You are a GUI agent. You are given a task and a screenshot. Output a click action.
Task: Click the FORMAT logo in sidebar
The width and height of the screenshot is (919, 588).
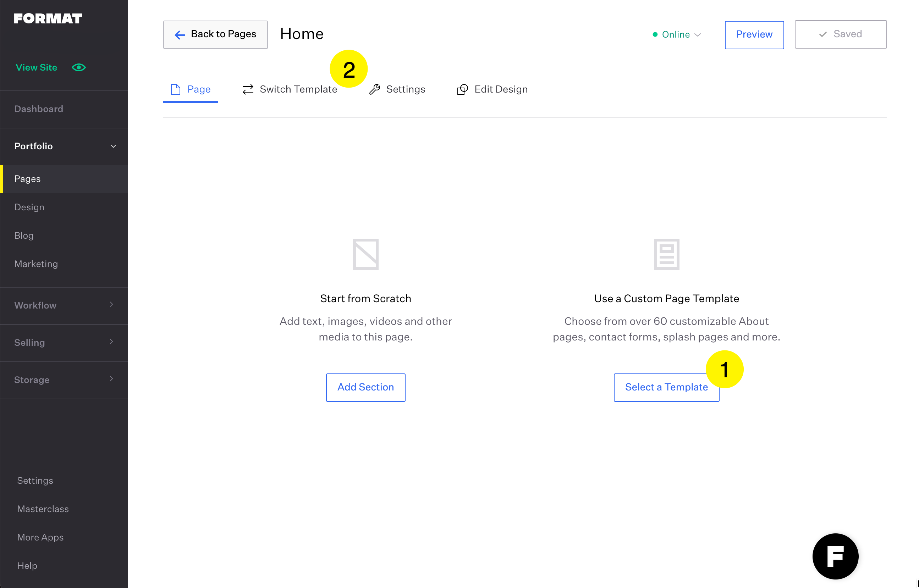[48, 18]
